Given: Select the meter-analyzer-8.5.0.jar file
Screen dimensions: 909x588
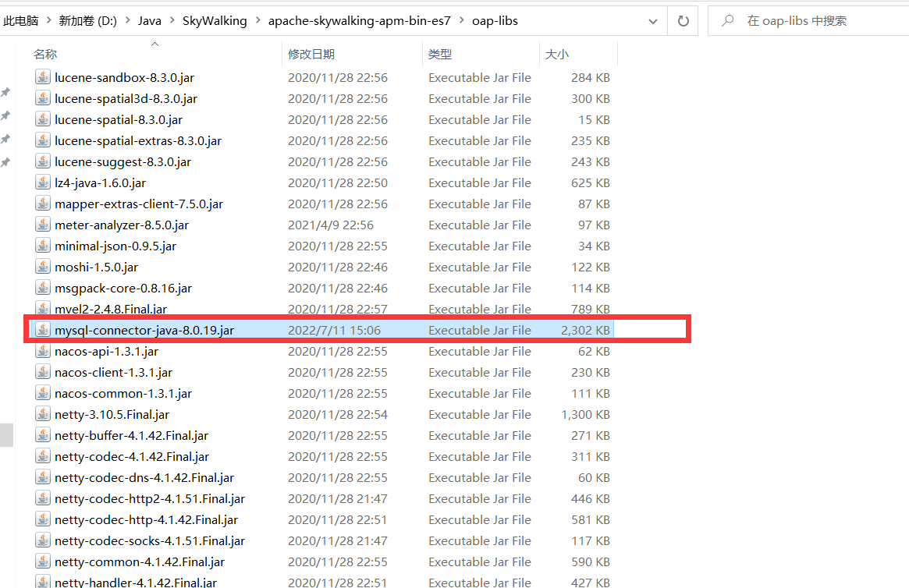Looking at the screenshot, I should click(122, 225).
